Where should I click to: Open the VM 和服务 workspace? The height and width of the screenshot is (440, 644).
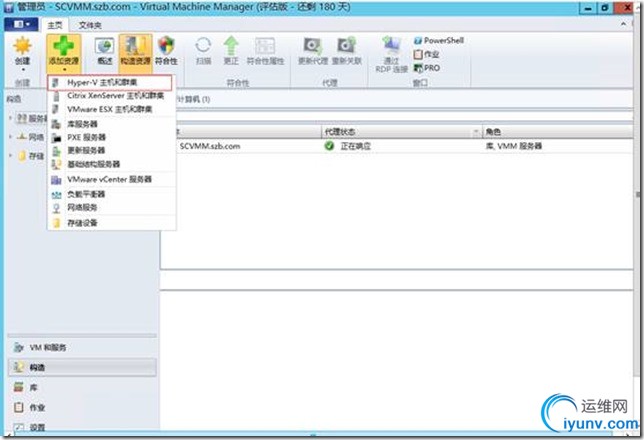82,348
